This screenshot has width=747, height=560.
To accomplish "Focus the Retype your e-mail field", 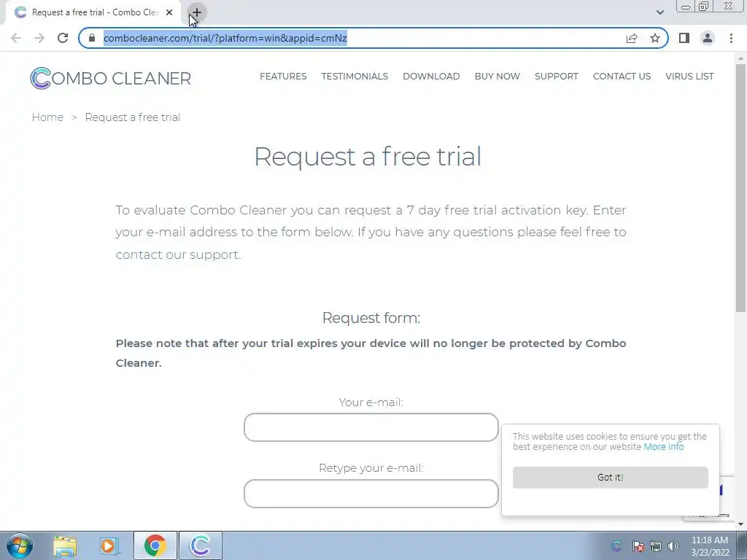I will click(x=371, y=494).
